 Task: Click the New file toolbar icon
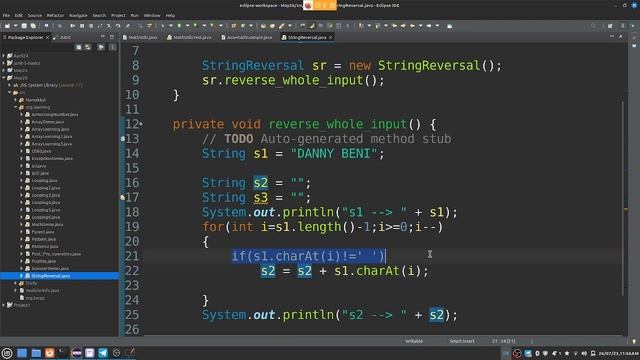click(7, 26)
